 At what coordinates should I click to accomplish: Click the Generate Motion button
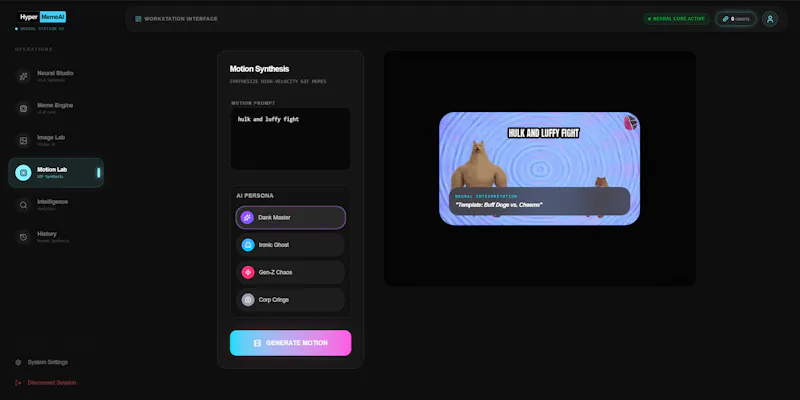pyautogui.click(x=290, y=343)
